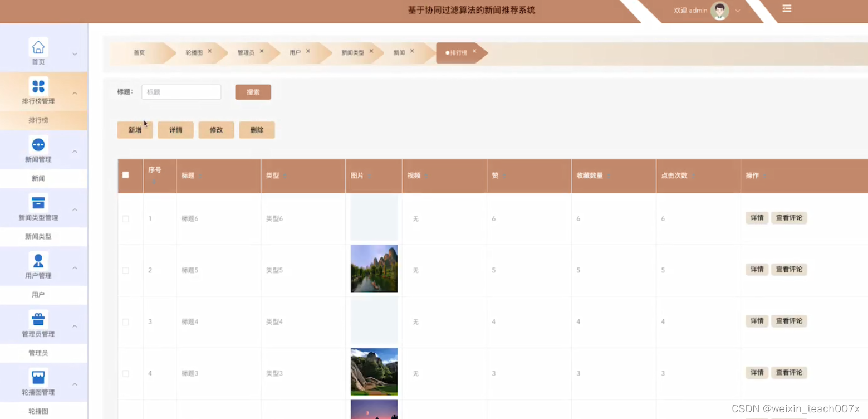Switch to the 管理员 tab
Image resolution: width=868 pixels, height=419 pixels.
coord(246,53)
